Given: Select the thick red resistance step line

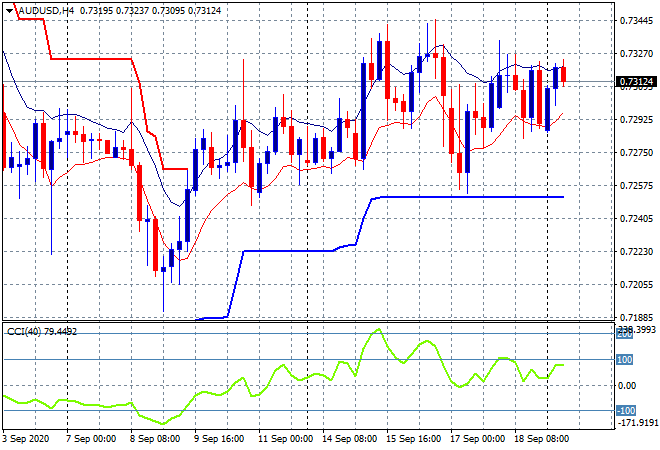Looking at the screenshot, I should 90,59.
